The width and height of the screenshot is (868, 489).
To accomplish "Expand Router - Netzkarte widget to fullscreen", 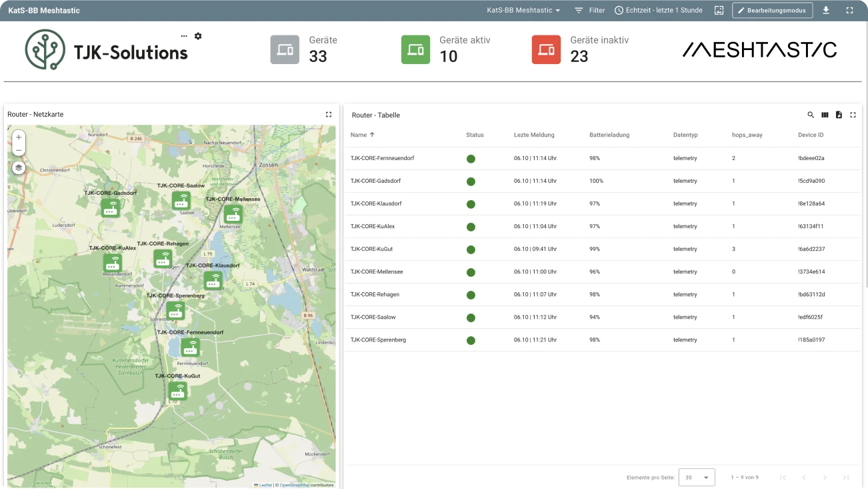I will coord(329,115).
